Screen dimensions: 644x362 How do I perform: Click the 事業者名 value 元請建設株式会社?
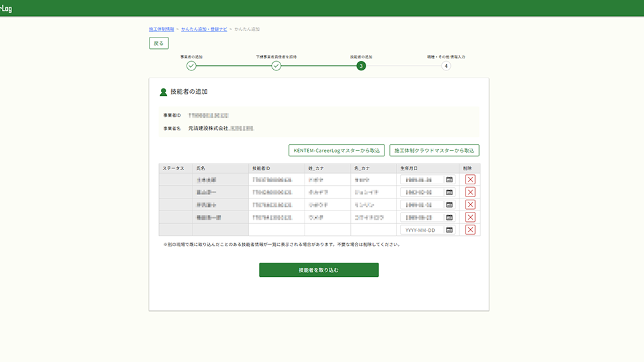click(x=208, y=129)
